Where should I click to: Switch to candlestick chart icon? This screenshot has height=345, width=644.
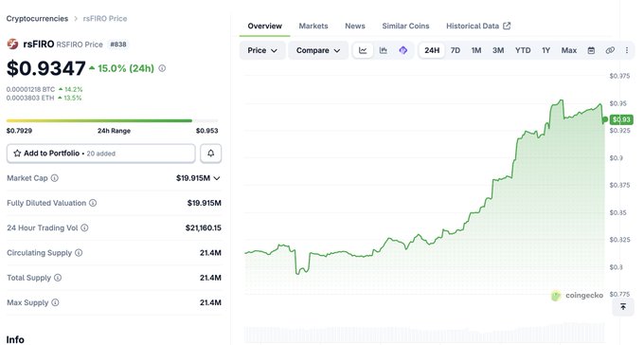point(384,50)
